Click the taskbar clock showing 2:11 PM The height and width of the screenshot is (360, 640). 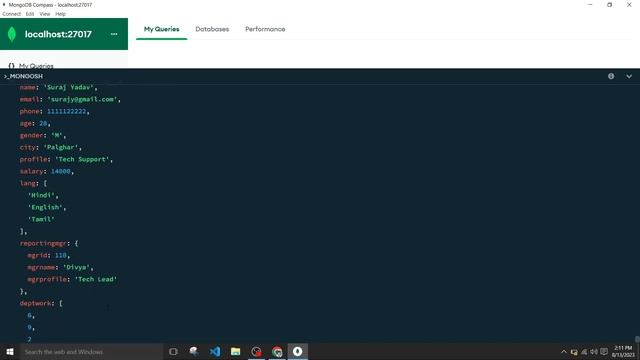pyautogui.click(x=623, y=351)
